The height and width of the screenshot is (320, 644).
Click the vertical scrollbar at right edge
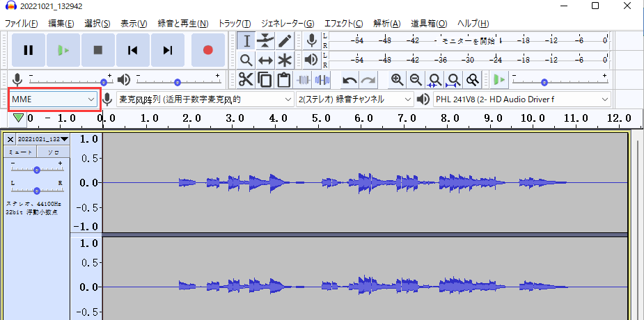(637, 230)
